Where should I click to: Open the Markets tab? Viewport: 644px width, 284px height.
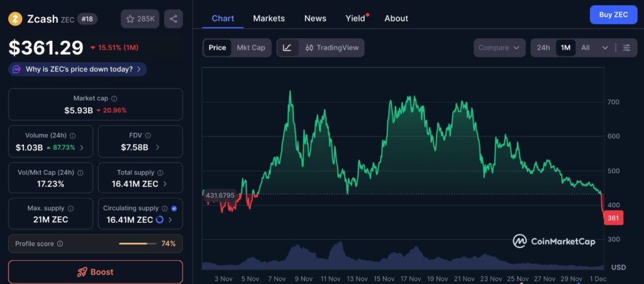tap(269, 18)
